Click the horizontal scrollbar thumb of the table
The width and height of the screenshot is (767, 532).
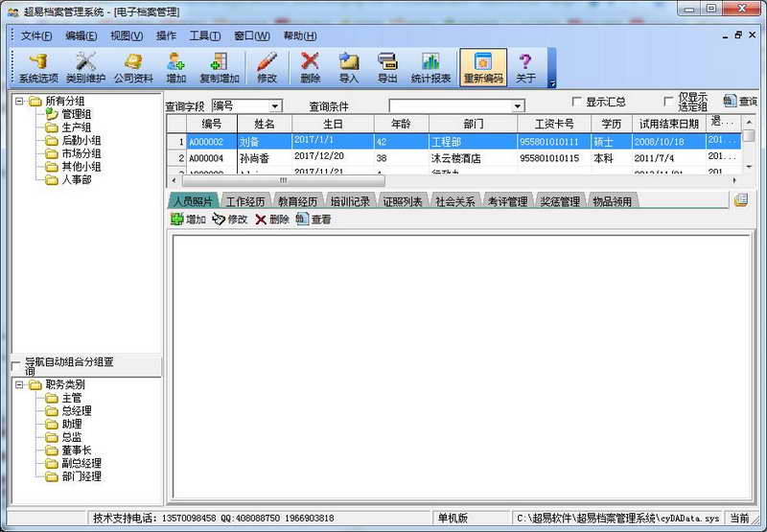[x=283, y=180]
